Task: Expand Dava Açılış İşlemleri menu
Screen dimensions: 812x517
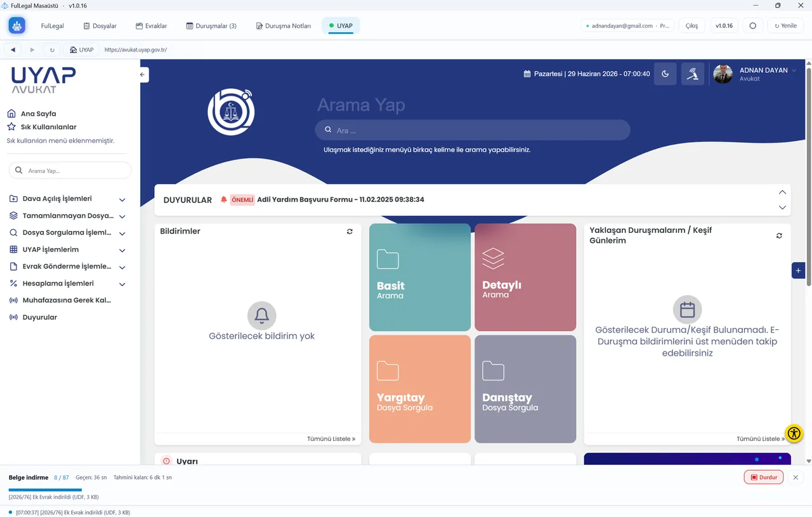Action: point(67,199)
